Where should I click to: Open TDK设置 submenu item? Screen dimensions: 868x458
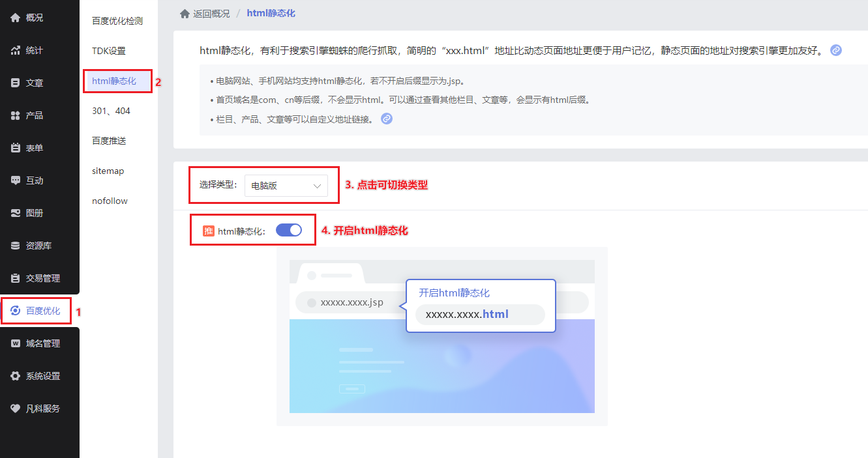point(109,51)
